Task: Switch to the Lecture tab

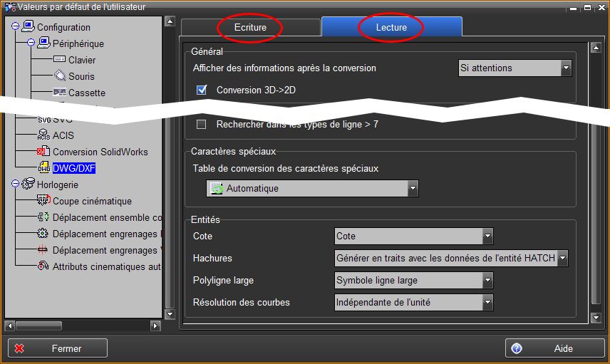Action: [391, 27]
